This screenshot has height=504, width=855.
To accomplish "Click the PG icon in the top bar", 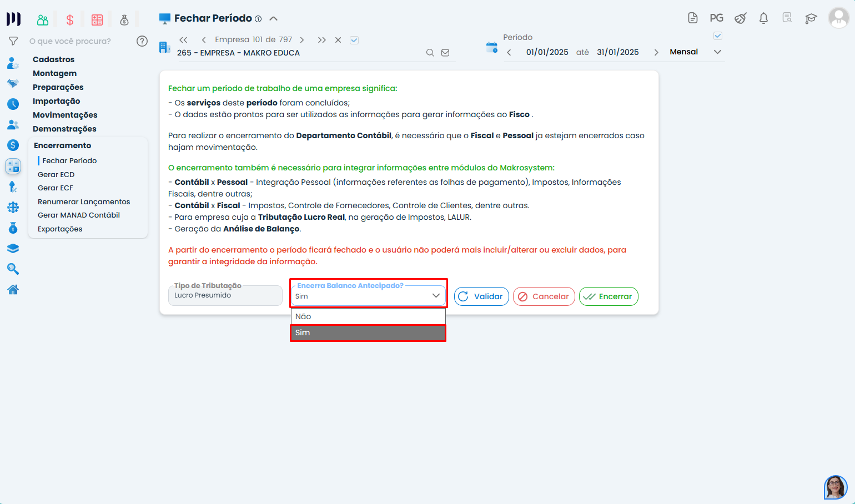I will point(717,18).
